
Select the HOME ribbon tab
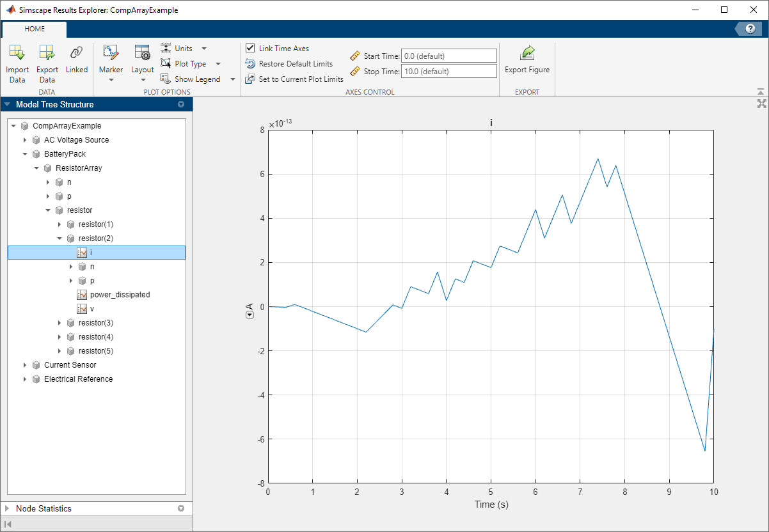35,29
